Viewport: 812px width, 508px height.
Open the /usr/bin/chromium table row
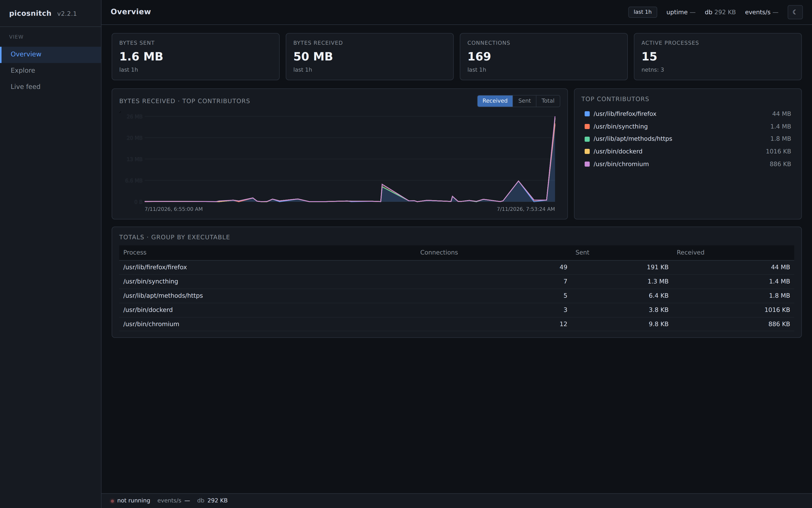tap(456, 324)
